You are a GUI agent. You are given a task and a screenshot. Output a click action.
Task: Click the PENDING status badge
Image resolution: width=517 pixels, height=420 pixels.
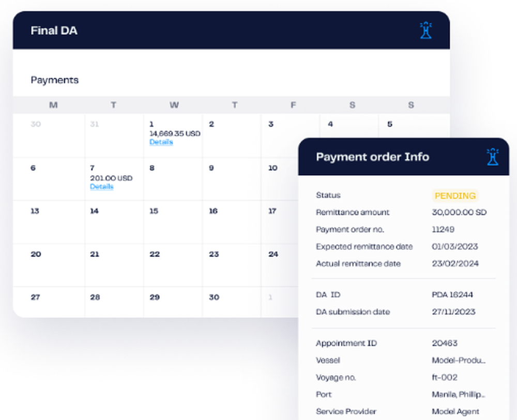pos(455,196)
